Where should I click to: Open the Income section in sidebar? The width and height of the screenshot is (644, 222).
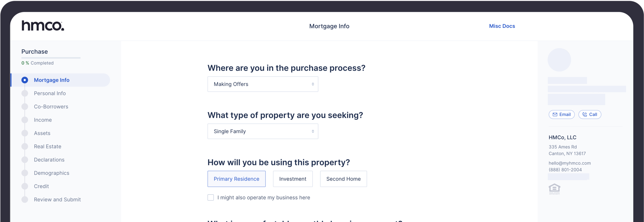[43, 120]
